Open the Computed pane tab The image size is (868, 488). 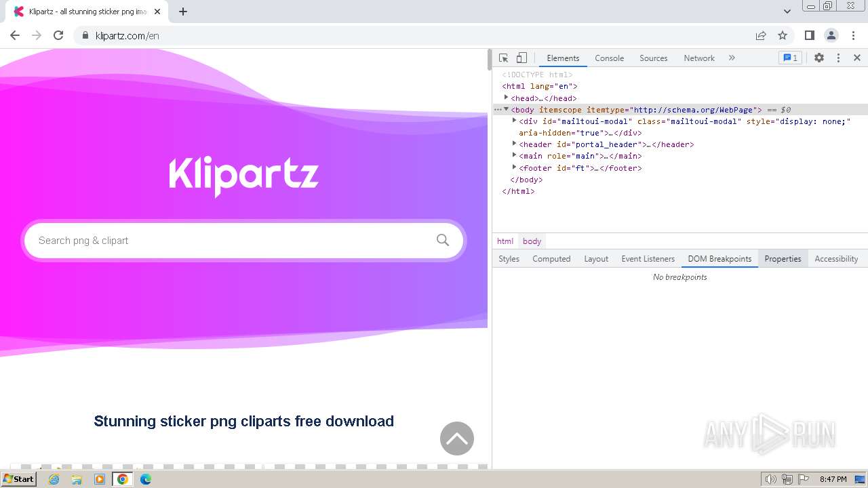[551, 259]
